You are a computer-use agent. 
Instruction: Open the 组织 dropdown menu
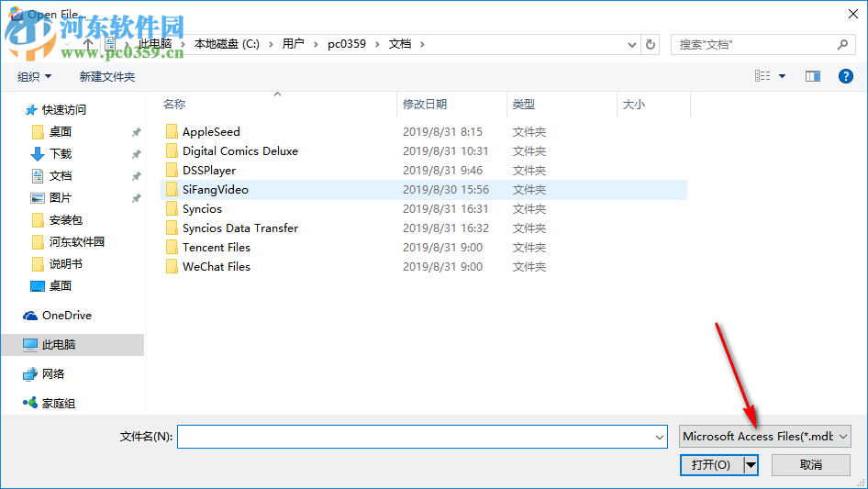click(34, 76)
